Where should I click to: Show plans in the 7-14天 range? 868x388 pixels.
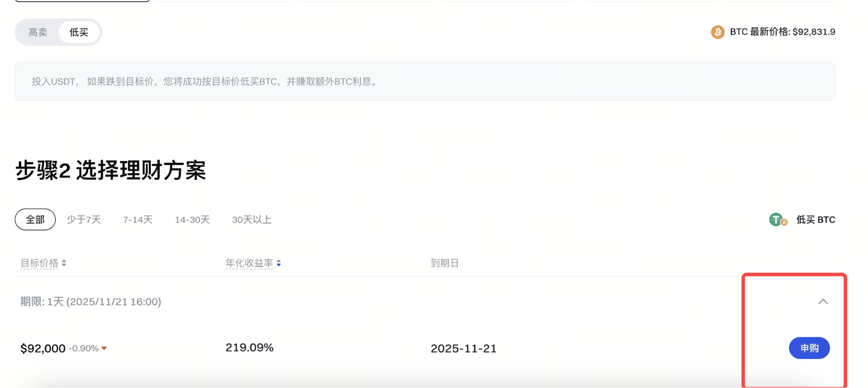[x=138, y=220]
